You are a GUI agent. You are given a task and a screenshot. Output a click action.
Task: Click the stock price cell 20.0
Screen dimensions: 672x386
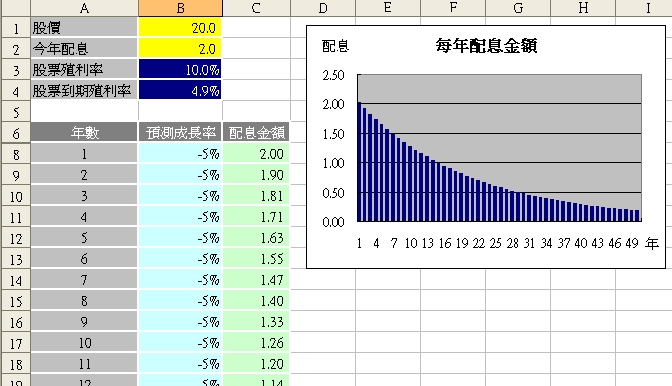[x=180, y=28]
